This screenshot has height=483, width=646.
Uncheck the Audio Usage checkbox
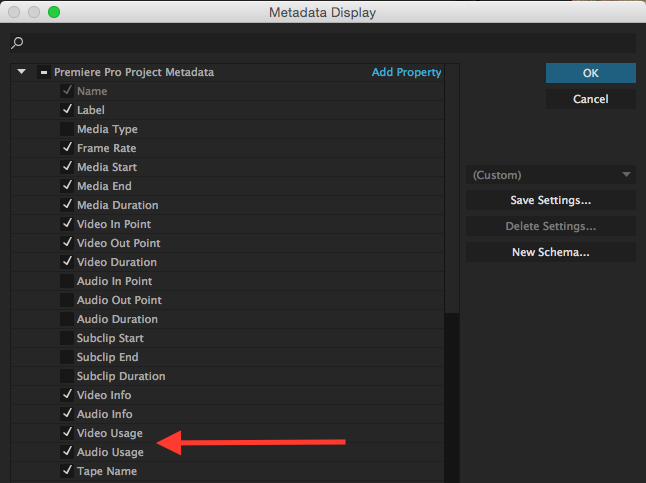(x=67, y=451)
